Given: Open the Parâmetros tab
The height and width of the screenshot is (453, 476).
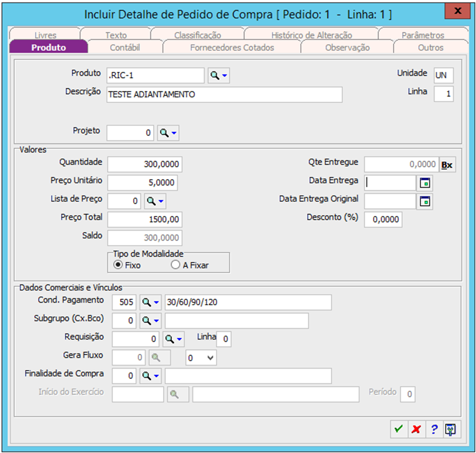Looking at the screenshot, I should [x=423, y=35].
